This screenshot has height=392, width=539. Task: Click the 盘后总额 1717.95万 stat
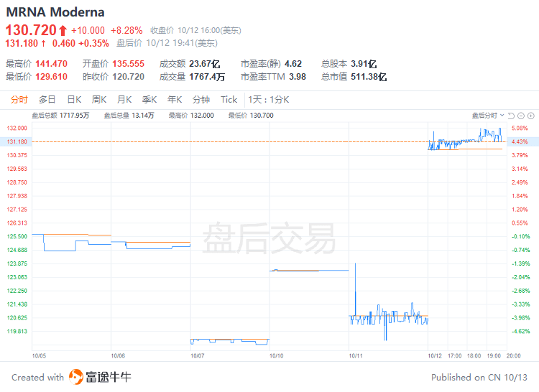(x=60, y=116)
